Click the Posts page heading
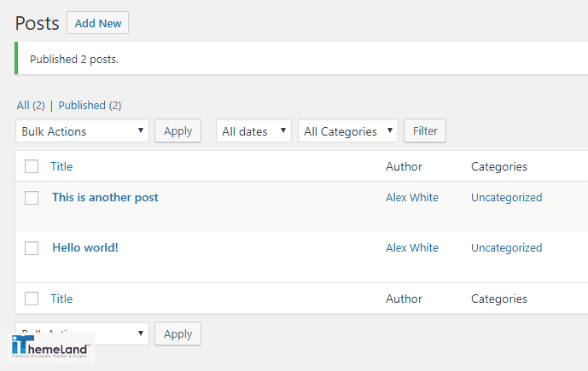The height and width of the screenshot is (371, 588). tap(38, 23)
